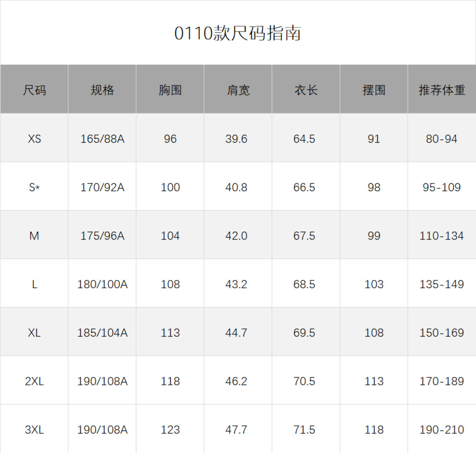Image resolution: width=476 pixels, height=453 pixels.
Task: Select the 尺码 column header
Action: [34, 90]
